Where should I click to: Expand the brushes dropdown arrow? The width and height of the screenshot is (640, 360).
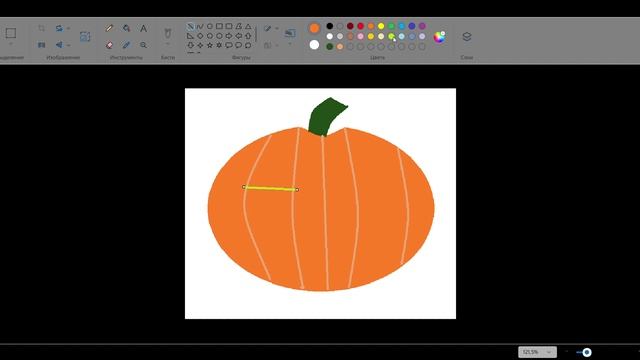click(x=167, y=44)
